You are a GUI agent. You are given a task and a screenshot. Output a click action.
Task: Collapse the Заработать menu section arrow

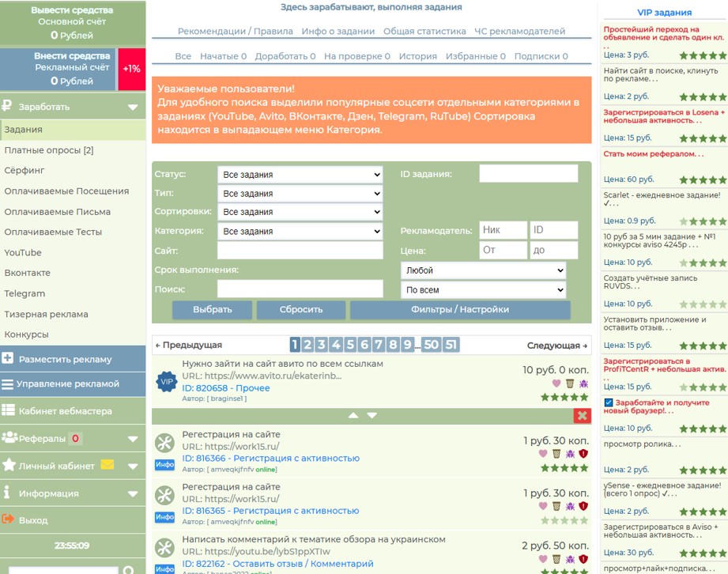pyautogui.click(x=133, y=108)
